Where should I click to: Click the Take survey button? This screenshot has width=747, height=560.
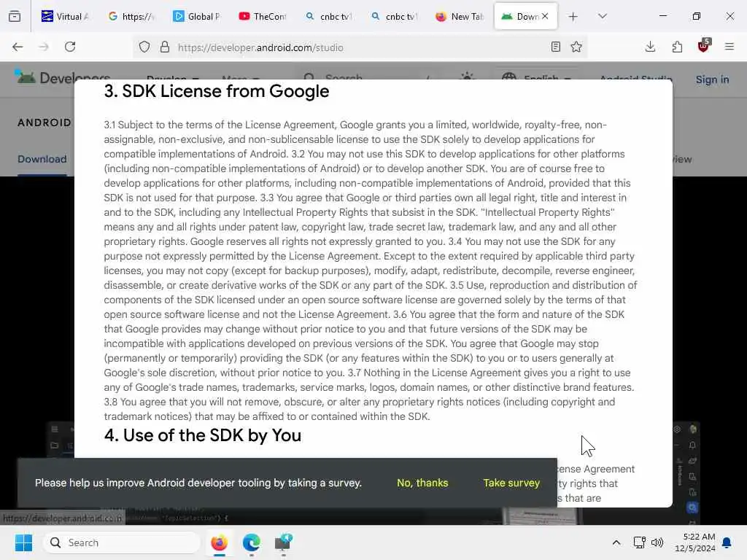tap(511, 483)
